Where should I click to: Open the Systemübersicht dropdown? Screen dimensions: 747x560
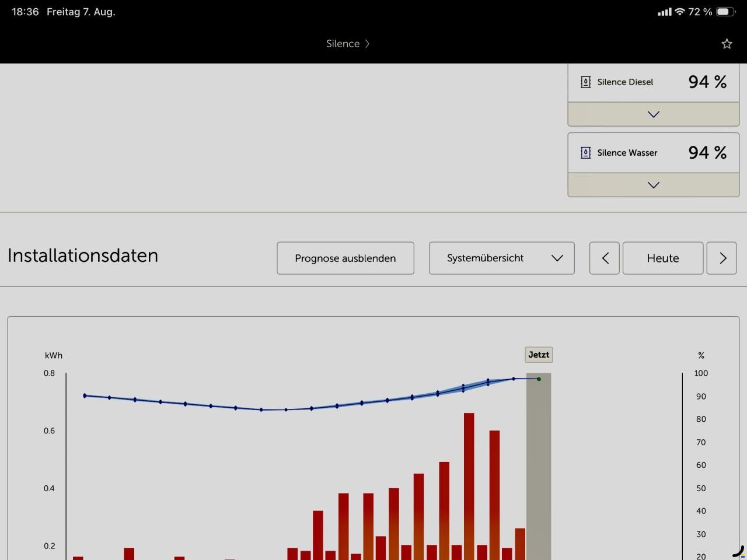(x=502, y=258)
